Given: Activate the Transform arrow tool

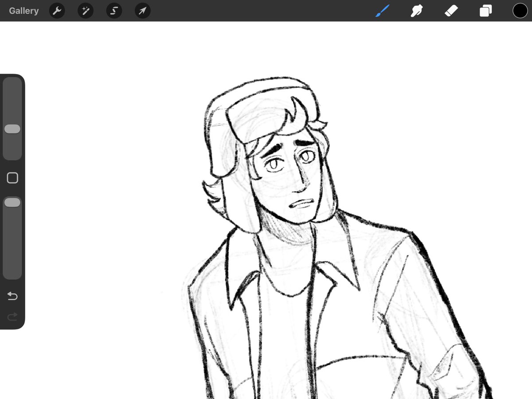Looking at the screenshot, I should 142,11.
